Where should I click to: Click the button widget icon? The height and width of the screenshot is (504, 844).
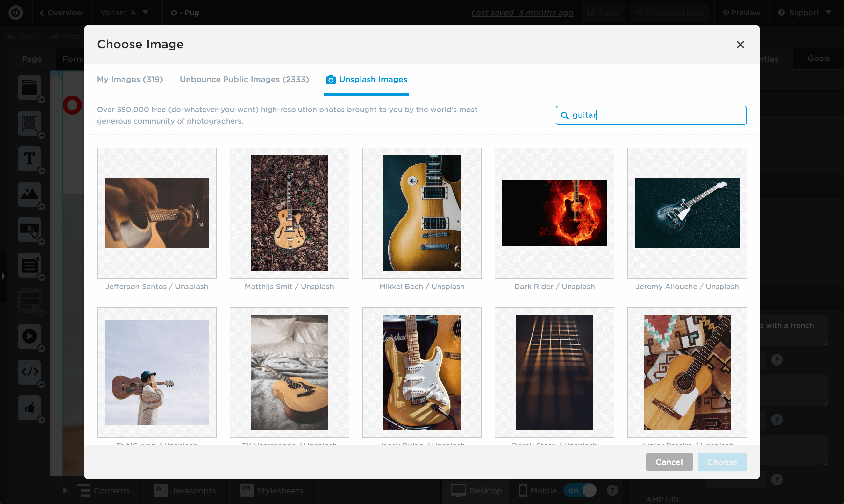29,230
